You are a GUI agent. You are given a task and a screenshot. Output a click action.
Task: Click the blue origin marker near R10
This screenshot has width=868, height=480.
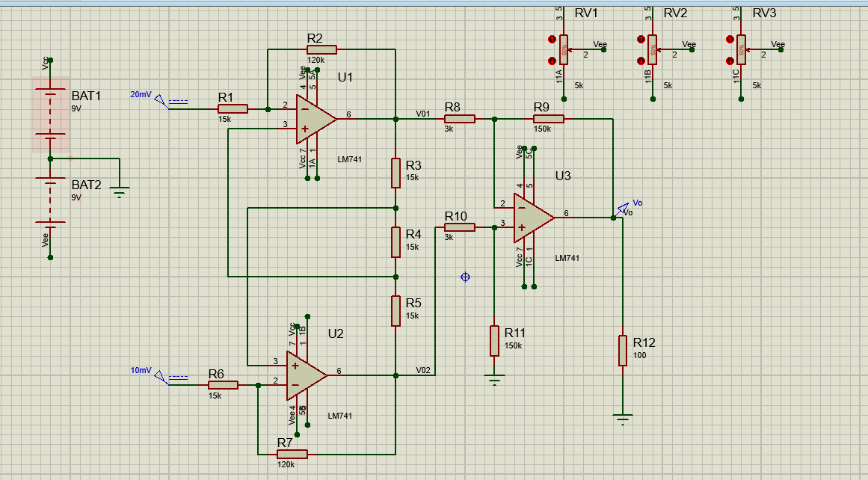click(x=465, y=276)
